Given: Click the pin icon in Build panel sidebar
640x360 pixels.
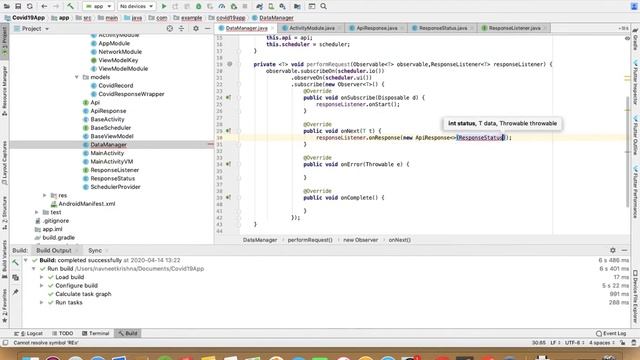Looking at the screenshot, I should click(x=16, y=292).
